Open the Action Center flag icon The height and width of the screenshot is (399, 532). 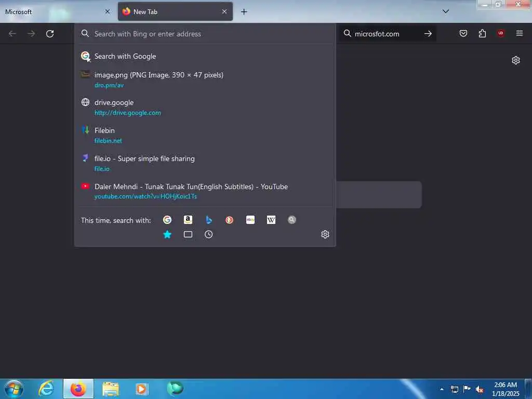pyautogui.click(x=467, y=389)
